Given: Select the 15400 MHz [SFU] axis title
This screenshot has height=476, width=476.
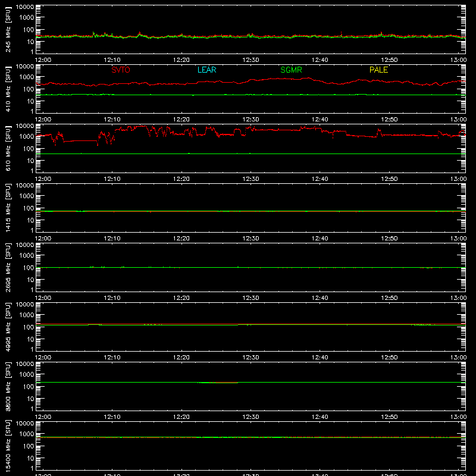Looking at the screenshot, I should (8, 446).
